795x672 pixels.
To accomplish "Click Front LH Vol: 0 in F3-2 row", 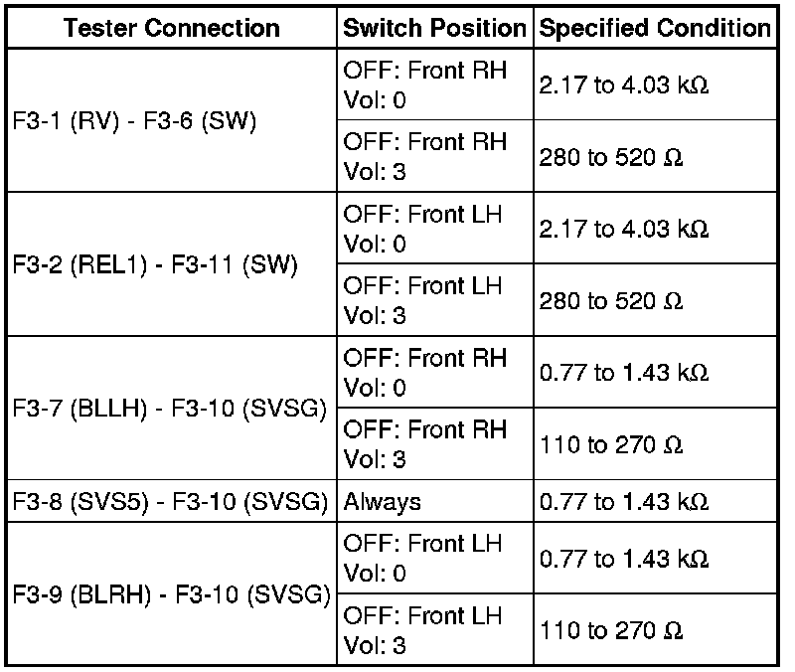I will coord(424,229).
